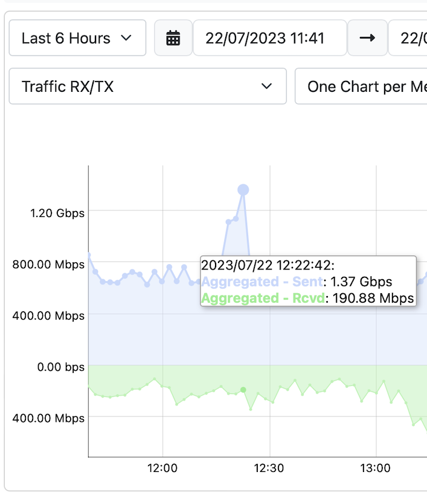Viewport: 427px width, 504px height.
Task: Edit the start date field 22/07/2023 11:41
Action: 270,38
